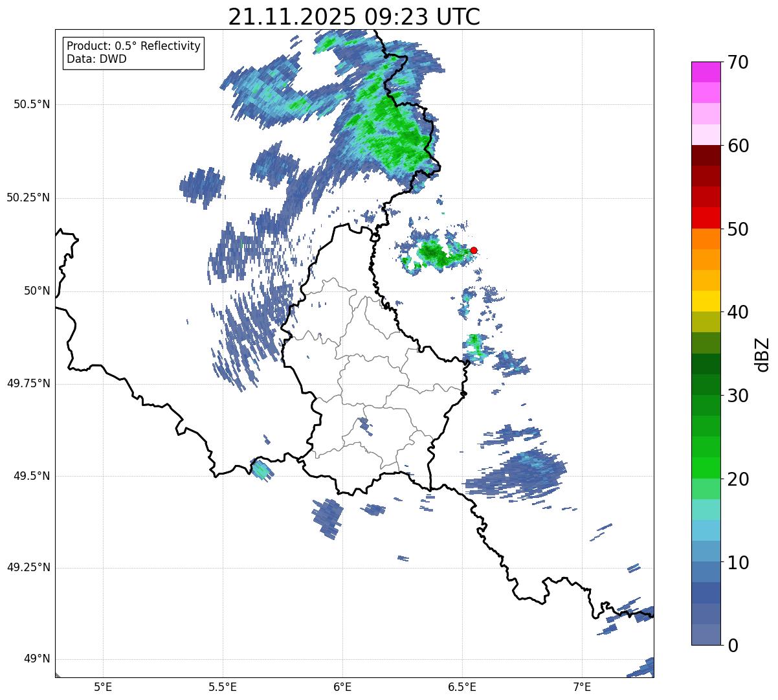Click the yellow 40 dBZ colorbar segment
Viewport: 778px width, 700px height.
pos(706,301)
